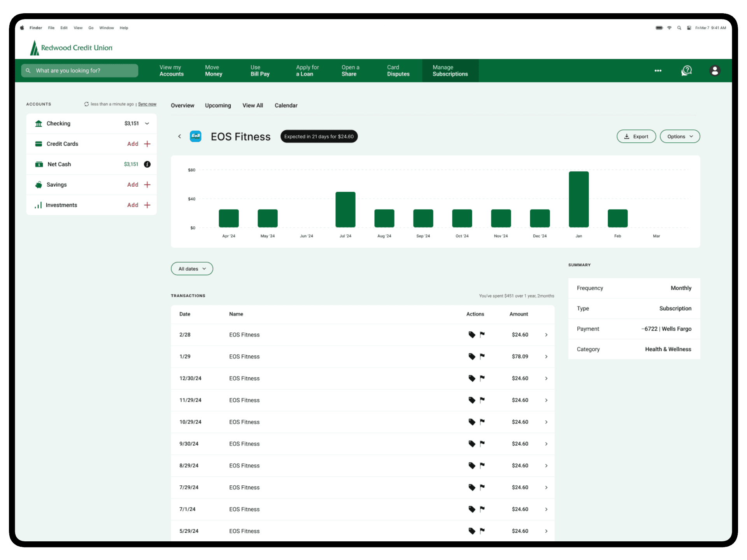The height and width of the screenshot is (560, 747).
Task: Click the back arrow beside EOS Fitness
Action: (179, 136)
